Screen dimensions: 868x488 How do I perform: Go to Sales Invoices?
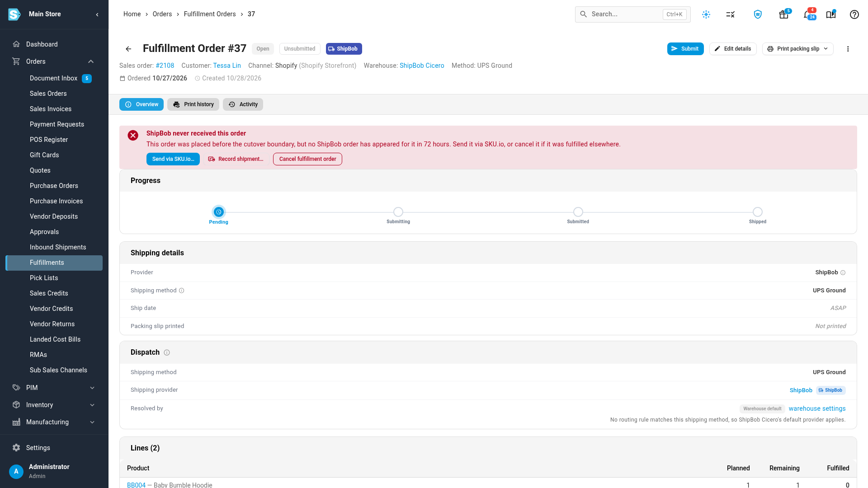(54, 109)
